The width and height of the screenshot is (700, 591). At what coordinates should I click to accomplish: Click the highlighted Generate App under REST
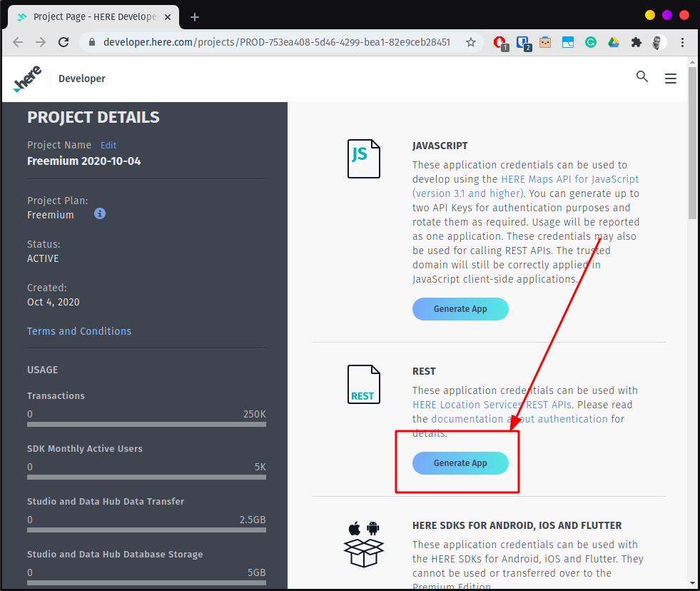point(460,463)
